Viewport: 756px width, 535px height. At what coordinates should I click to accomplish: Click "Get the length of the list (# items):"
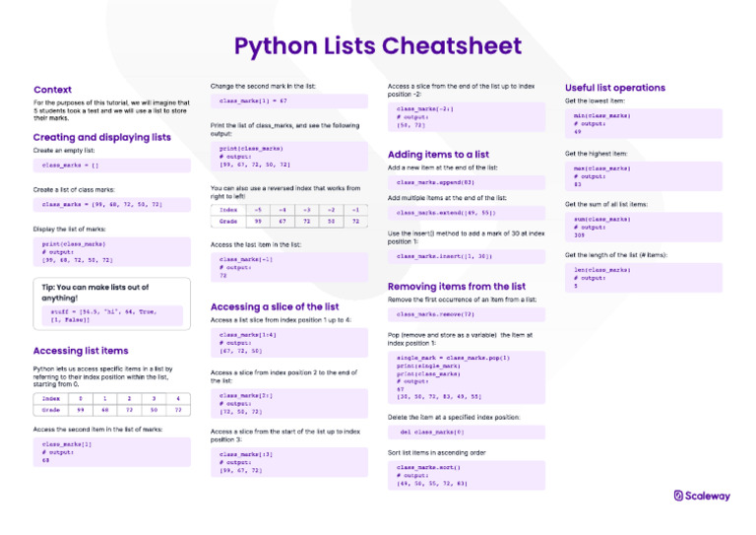616,255
